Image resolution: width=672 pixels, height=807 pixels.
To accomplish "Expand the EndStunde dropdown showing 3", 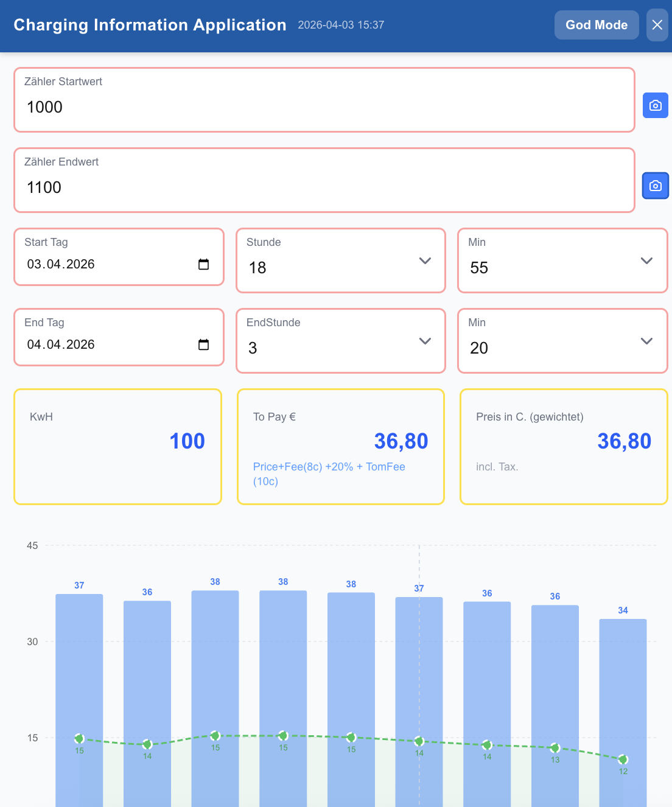I will 340,341.
